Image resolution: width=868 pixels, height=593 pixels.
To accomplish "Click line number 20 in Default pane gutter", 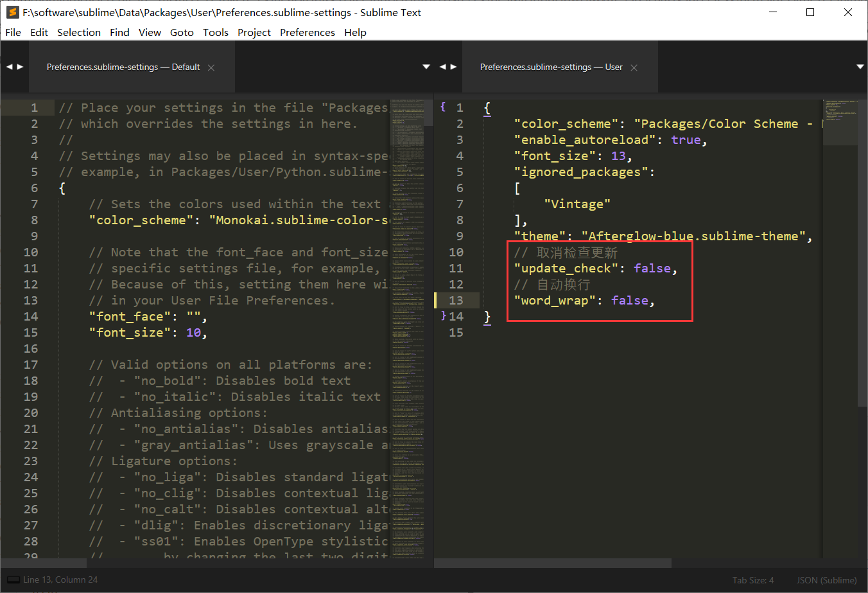I will [31, 412].
